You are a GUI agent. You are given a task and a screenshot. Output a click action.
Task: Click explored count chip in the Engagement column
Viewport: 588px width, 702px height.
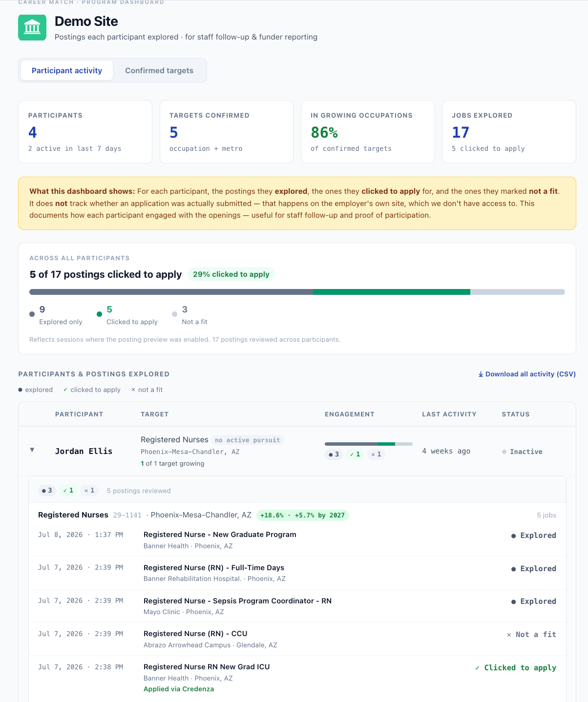click(x=334, y=454)
